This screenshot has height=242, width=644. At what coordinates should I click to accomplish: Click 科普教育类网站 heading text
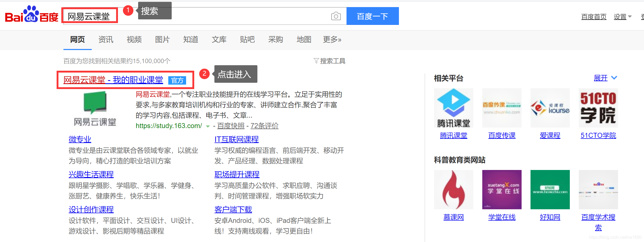coord(459,160)
